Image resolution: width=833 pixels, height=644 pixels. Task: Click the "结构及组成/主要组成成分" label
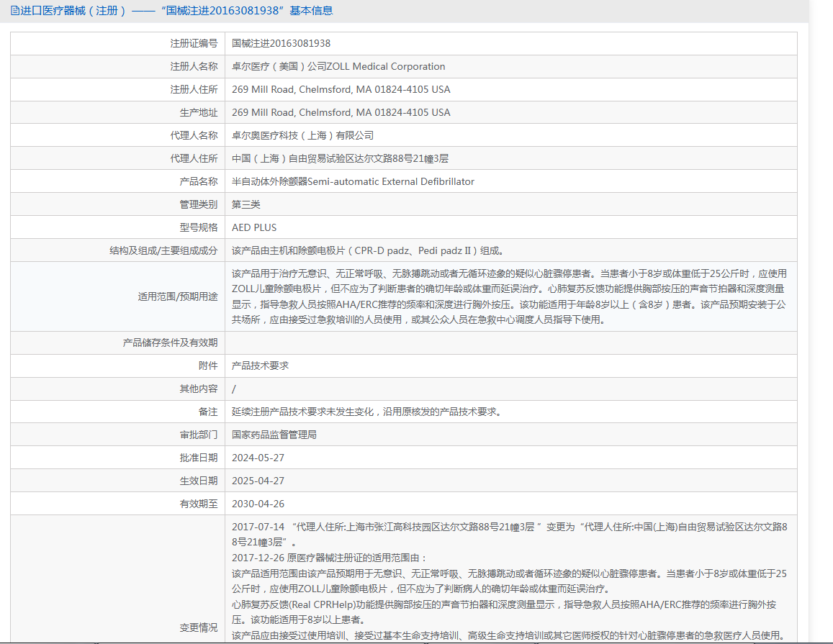point(163,250)
